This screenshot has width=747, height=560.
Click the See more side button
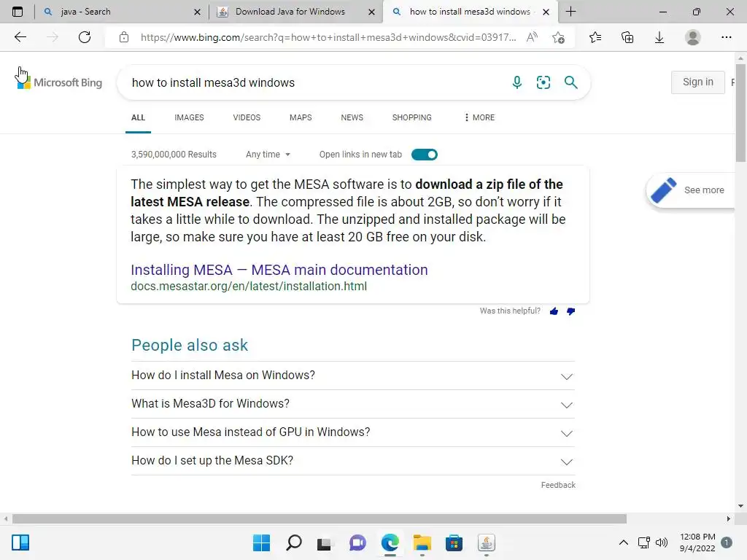coord(690,190)
